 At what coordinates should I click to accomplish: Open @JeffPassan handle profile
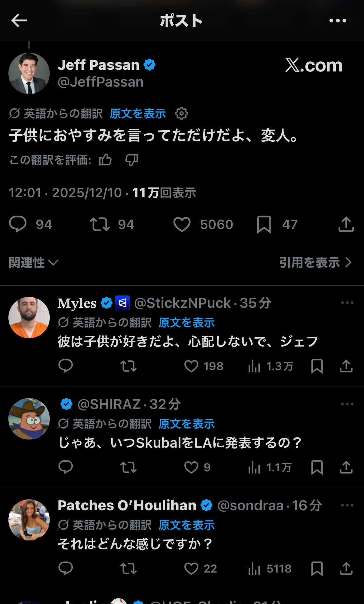coord(100,82)
